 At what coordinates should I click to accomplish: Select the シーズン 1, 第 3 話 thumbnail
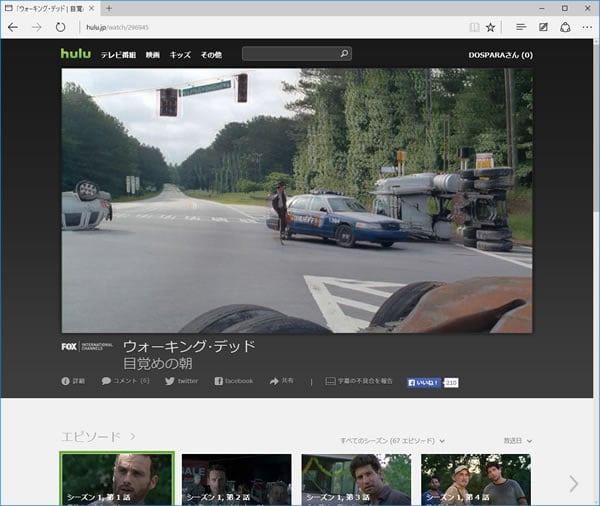pyautogui.click(x=356, y=480)
